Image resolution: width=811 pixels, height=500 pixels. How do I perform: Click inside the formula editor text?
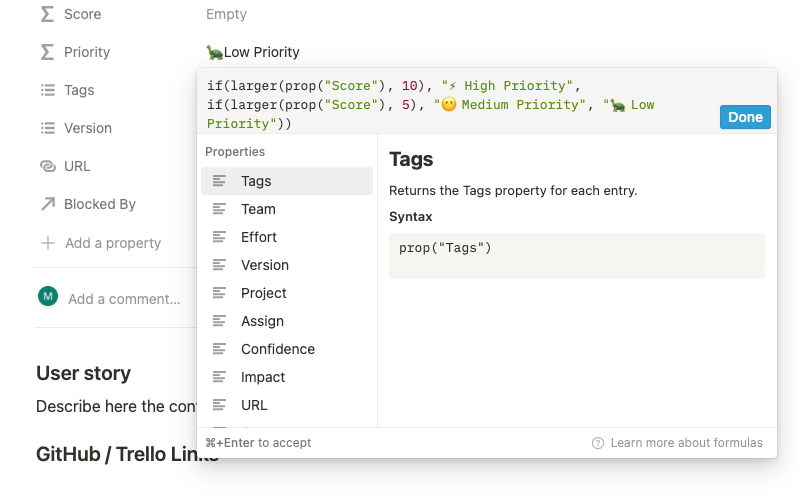tap(430, 104)
